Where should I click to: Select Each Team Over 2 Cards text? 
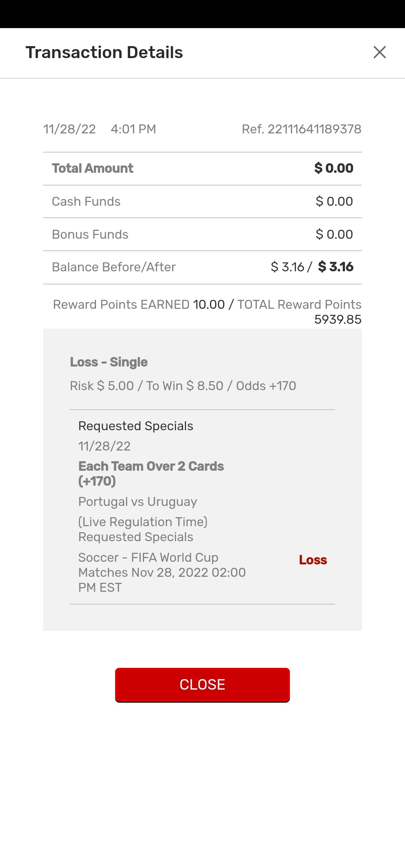(151, 466)
